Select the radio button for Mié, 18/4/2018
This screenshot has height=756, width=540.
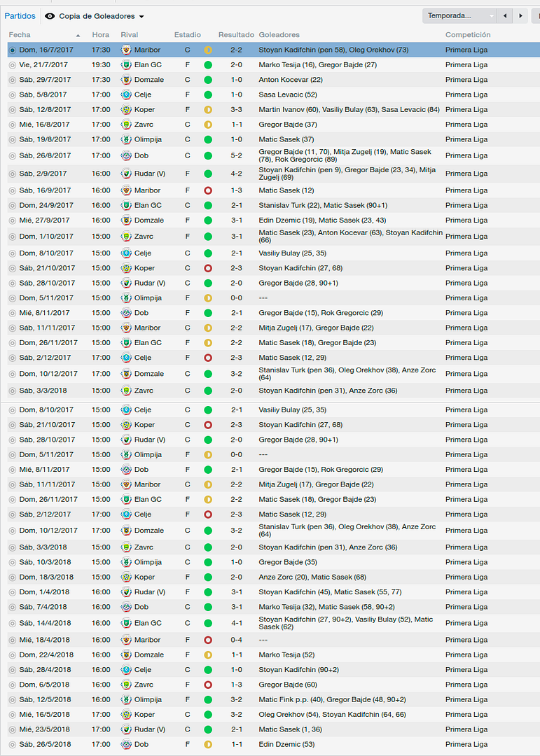tap(13, 640)
